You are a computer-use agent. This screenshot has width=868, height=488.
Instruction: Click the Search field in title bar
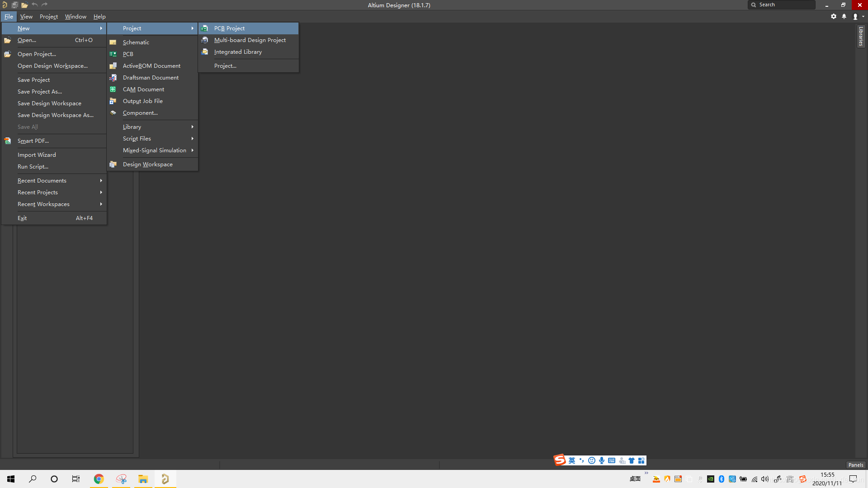(x=782, y=5)
